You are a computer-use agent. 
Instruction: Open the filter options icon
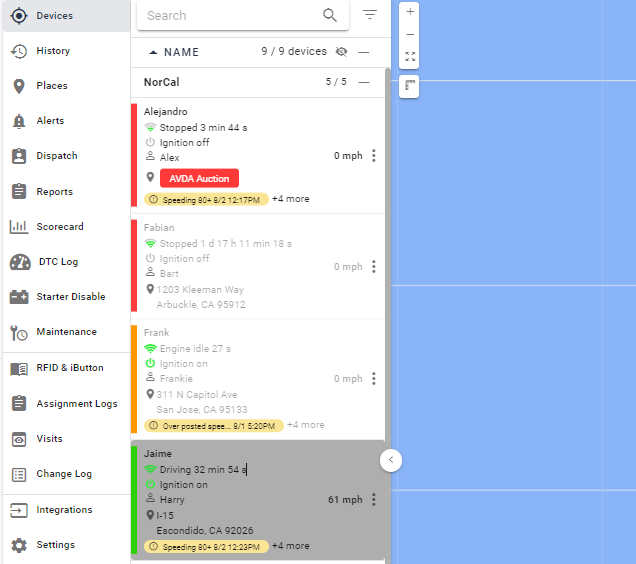370,15
